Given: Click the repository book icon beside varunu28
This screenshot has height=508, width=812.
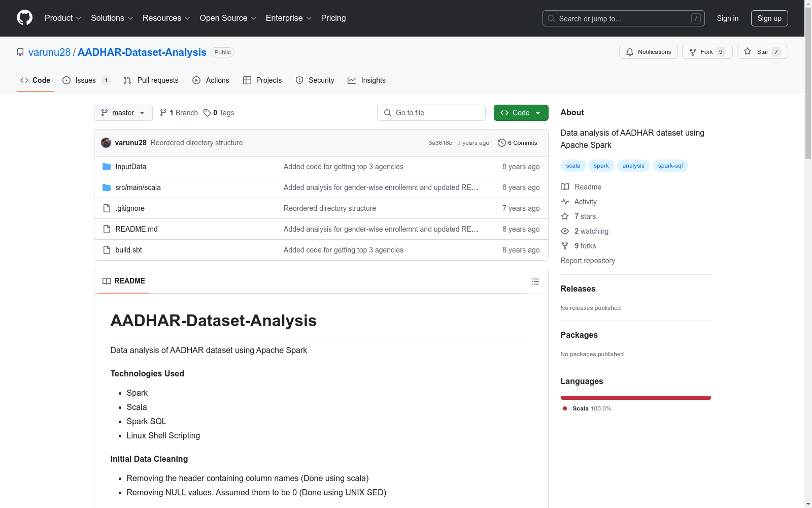Looking at the screenshot, I should point(20,52).
